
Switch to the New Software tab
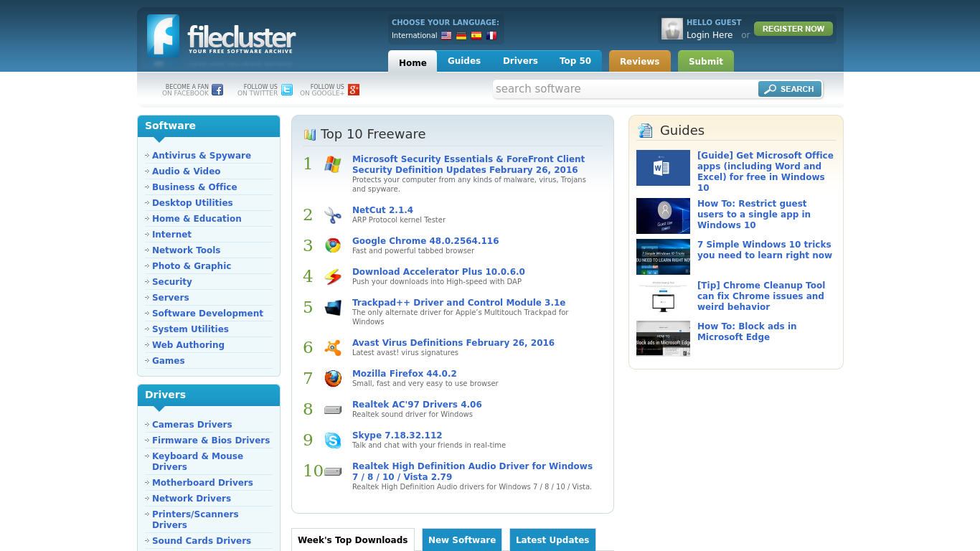click(x=462, y=540)
